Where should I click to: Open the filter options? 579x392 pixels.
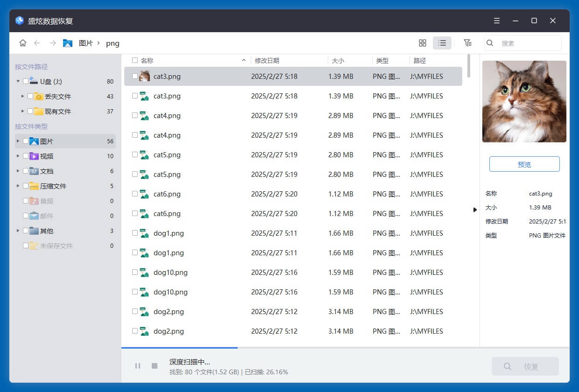click(467, 42)
